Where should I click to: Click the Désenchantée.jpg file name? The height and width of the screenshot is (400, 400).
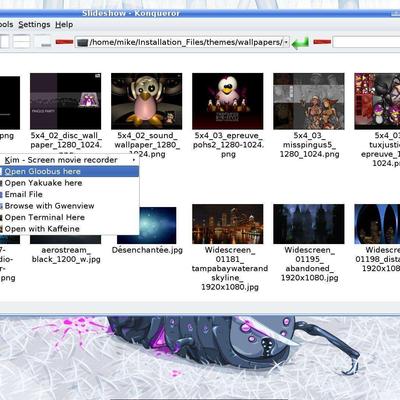coord(147,250)
